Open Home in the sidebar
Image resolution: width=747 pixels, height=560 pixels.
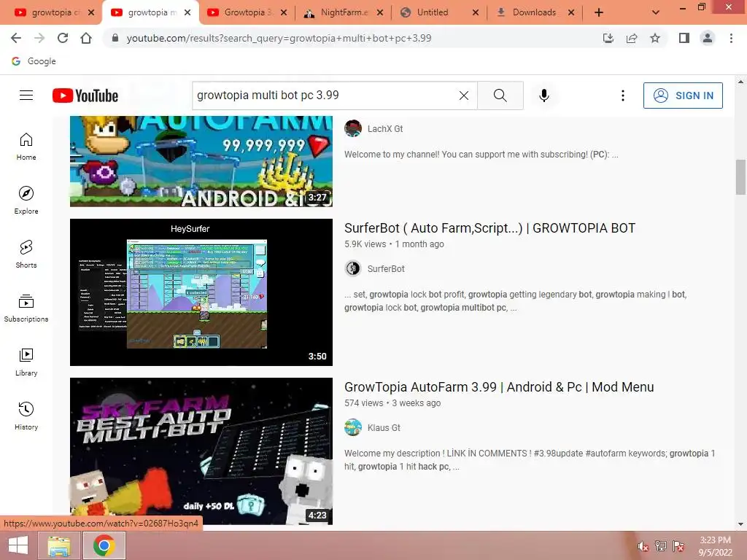[26, 147]
